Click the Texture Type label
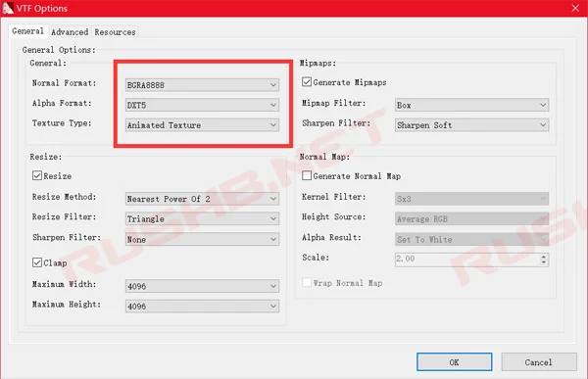The width and height of the screenshot is (588, 379). point(62,123)
